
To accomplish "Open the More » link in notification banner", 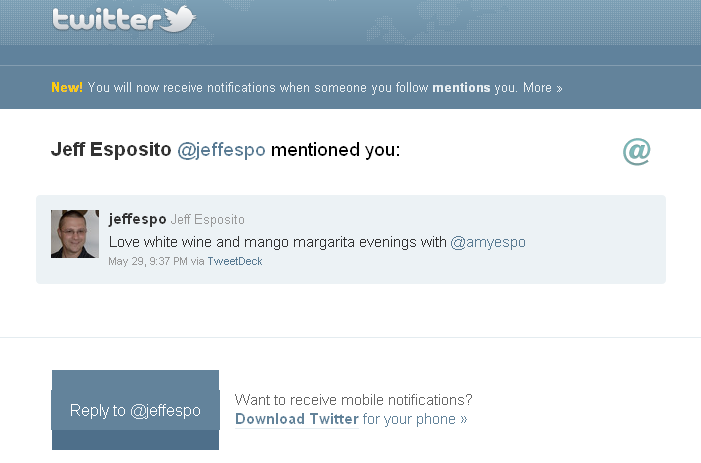I will [x=542, y=88].
